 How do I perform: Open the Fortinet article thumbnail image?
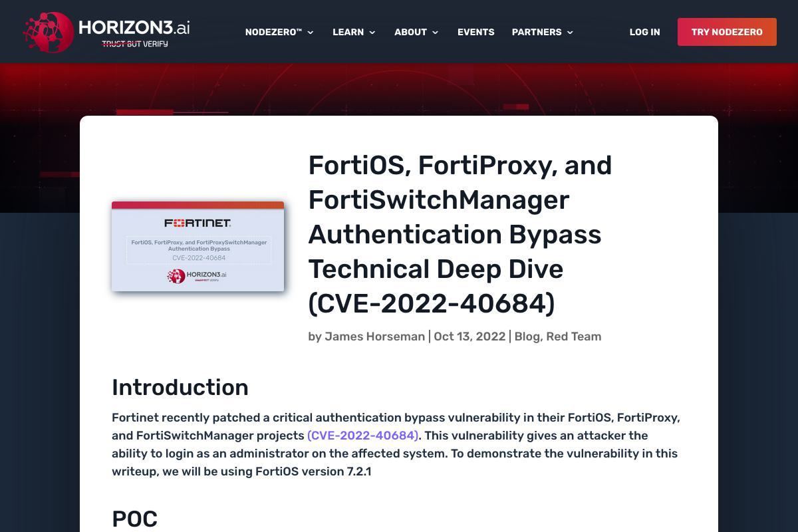click(198, 246)
